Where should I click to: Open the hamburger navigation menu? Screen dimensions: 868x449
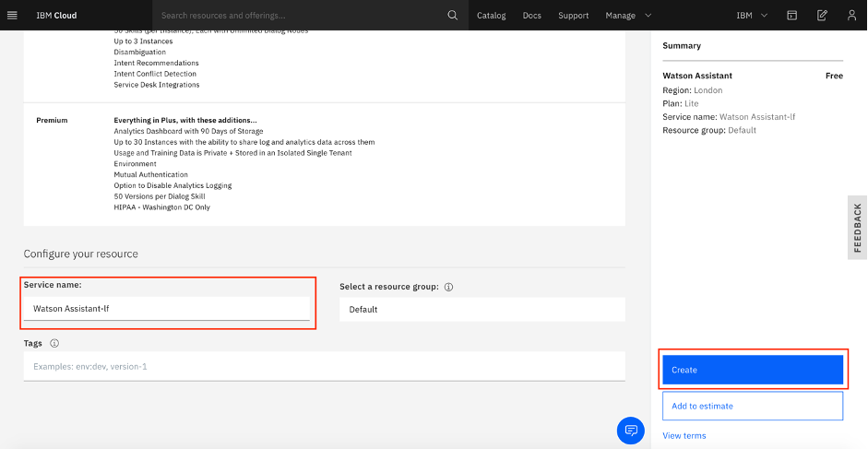point(12,15)
